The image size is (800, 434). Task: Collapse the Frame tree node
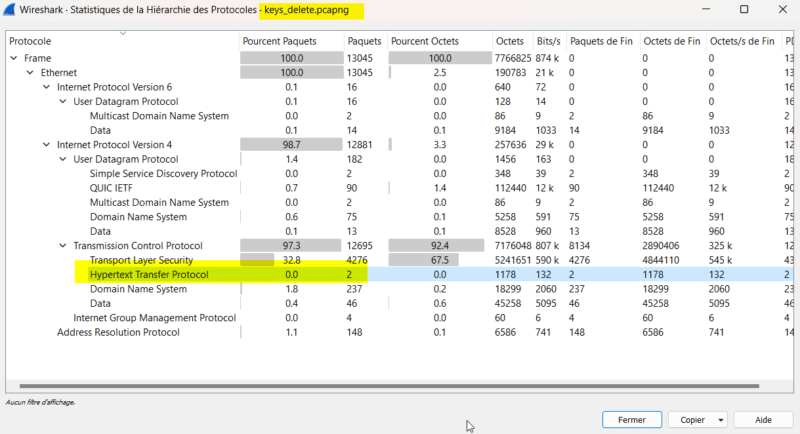pos(14,58)
